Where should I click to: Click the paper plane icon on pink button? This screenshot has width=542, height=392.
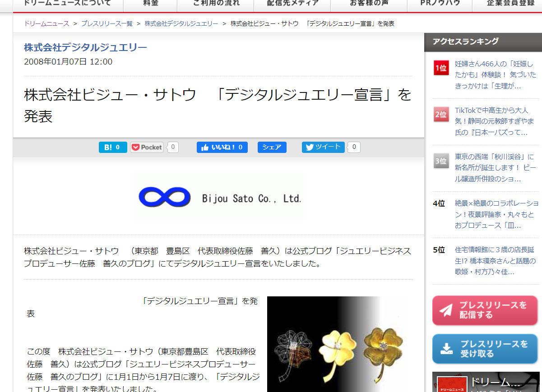coord(446,310)
